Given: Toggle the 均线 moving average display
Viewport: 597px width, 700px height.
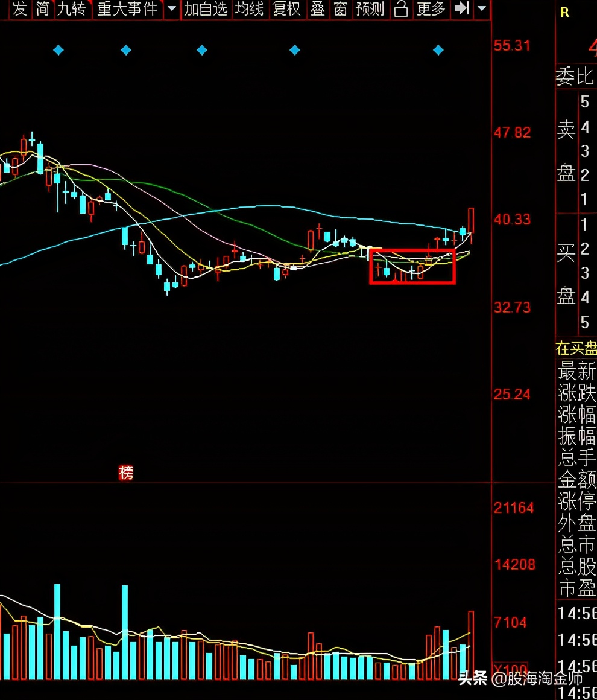Looking at the screenshot, I should coord(249,9).
